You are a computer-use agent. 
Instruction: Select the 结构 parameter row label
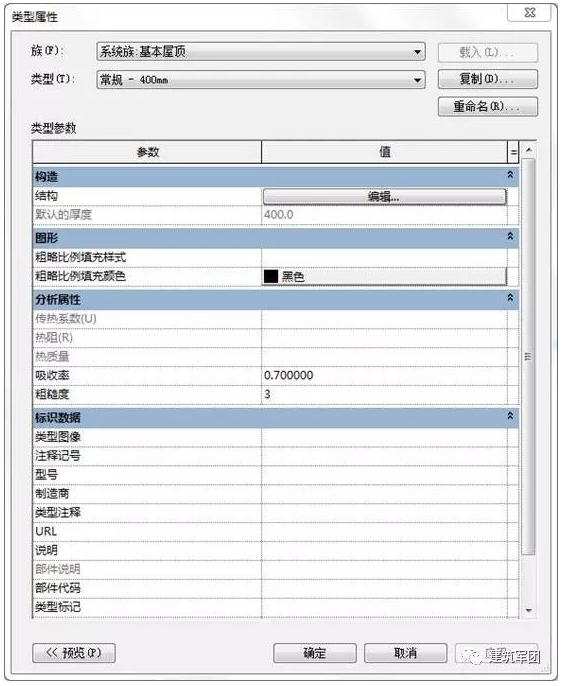pos(46,196)
